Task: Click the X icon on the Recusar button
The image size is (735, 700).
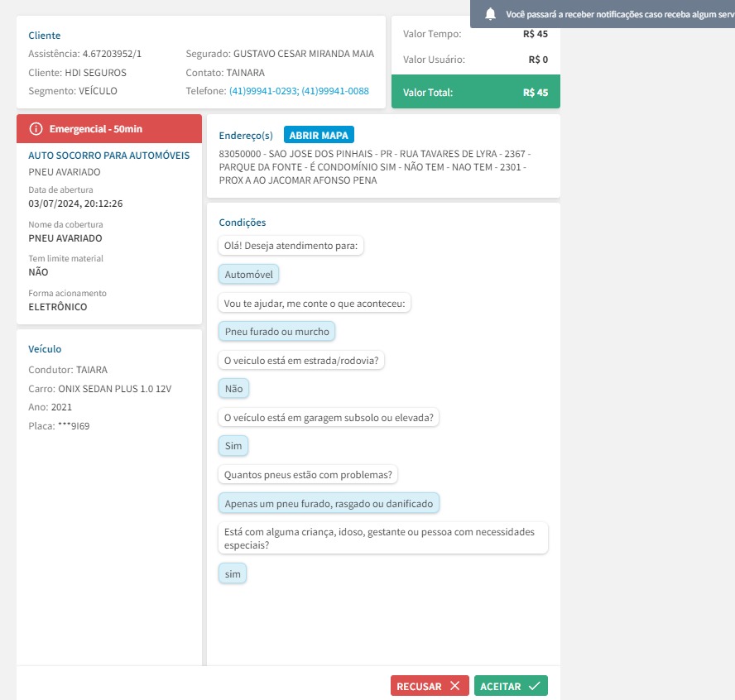Action: pos(454,686)
